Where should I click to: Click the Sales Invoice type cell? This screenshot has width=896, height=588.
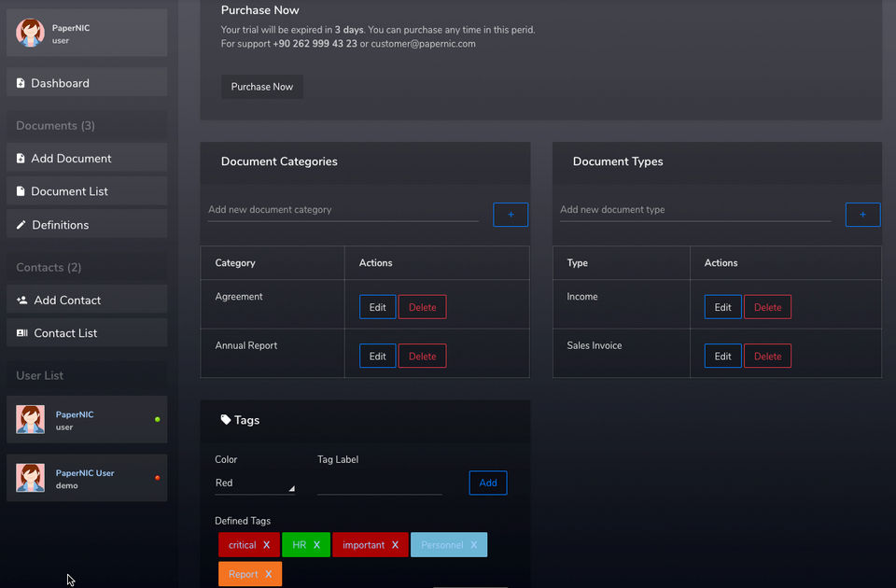click(x=622, y=353)
